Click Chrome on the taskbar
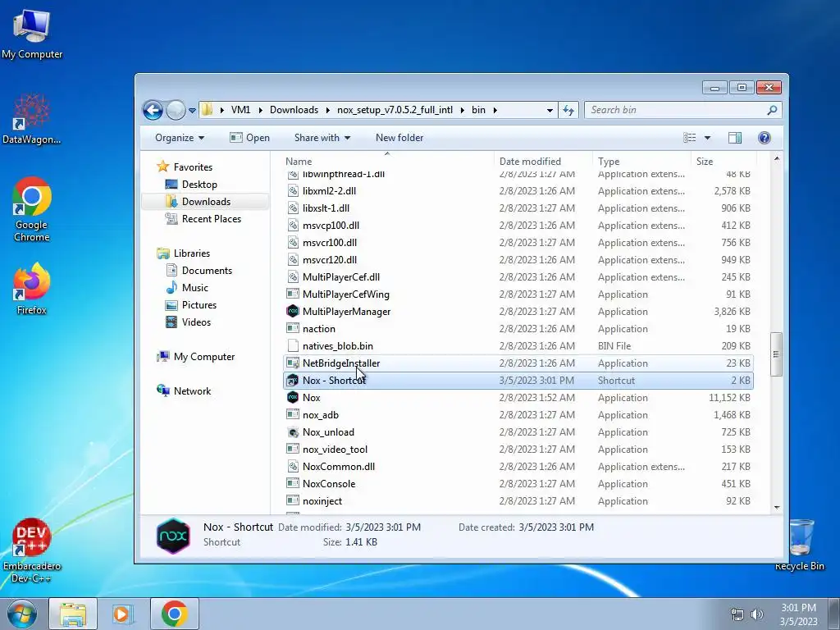The height and width of the screenshot is (630, 840). click(x=174, y=614)
